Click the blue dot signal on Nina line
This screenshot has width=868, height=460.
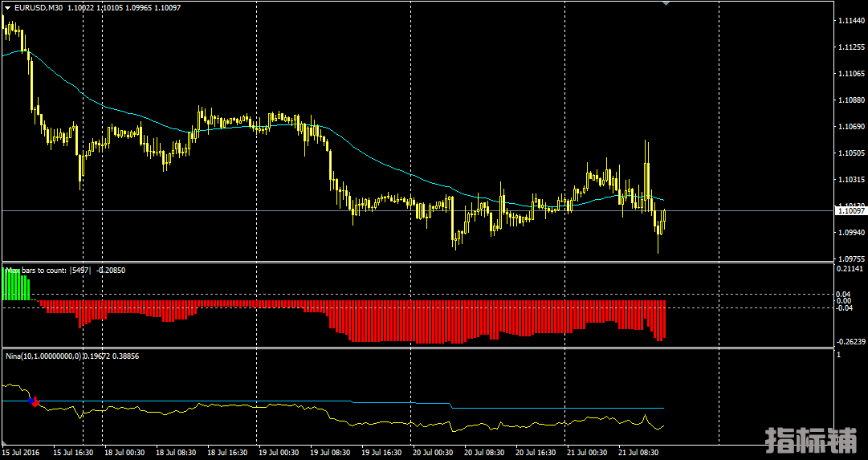point(31,399)
